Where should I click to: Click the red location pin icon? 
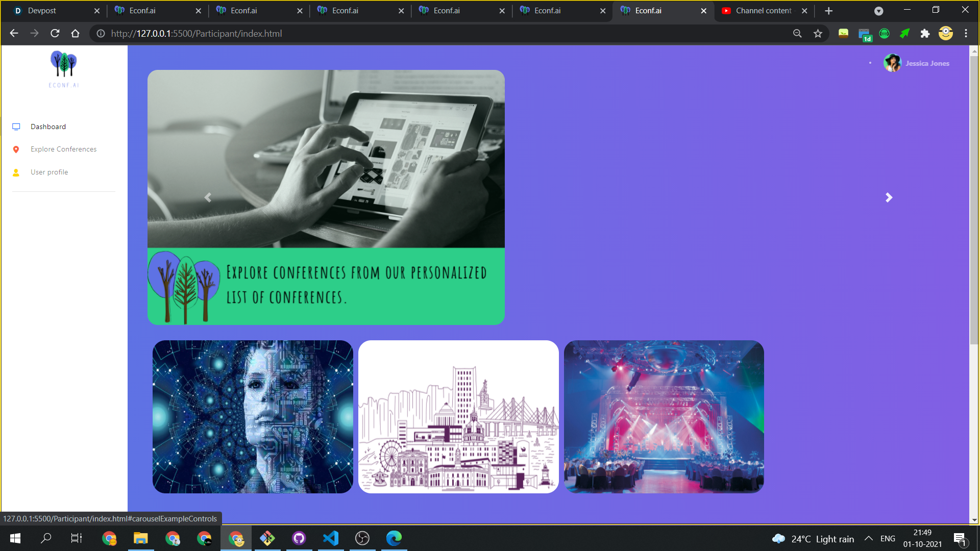(16, 149)
